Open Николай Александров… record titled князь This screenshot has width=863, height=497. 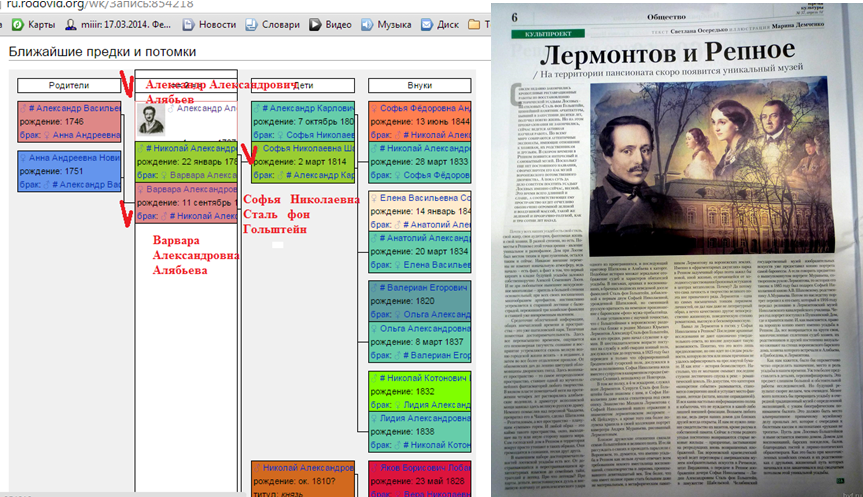308,468
